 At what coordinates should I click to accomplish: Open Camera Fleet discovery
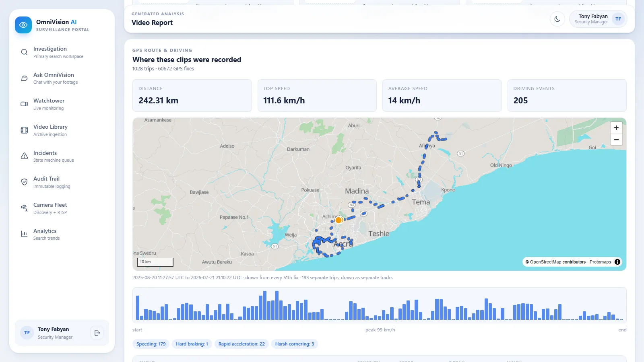(x=62, y=208)
